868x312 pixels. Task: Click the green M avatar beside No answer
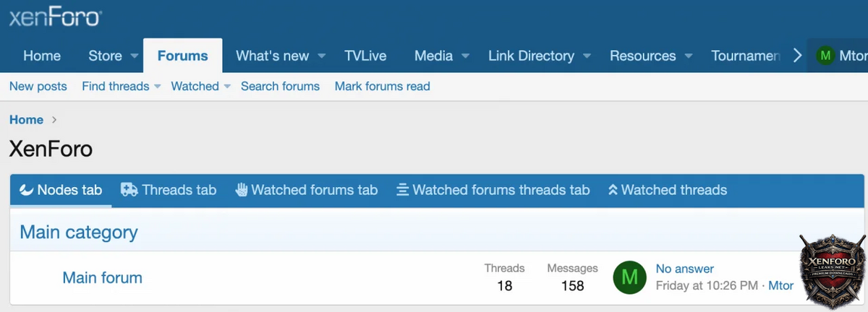point(629,277)
